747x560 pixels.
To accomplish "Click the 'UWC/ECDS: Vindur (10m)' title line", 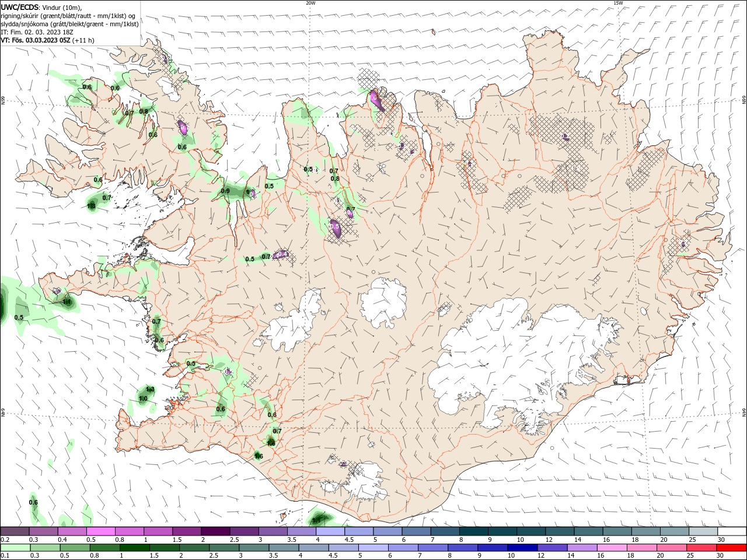I will click(x=41, y=7).
